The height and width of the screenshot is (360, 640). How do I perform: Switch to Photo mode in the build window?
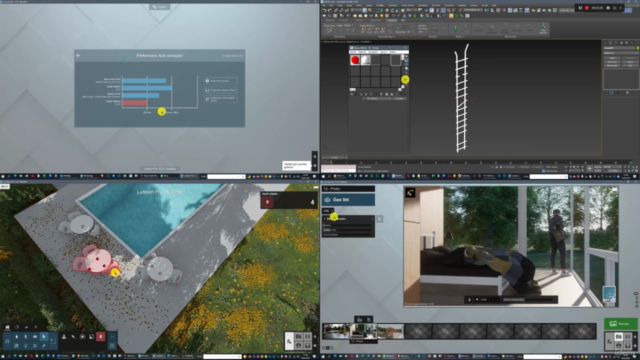pos(298,336)
